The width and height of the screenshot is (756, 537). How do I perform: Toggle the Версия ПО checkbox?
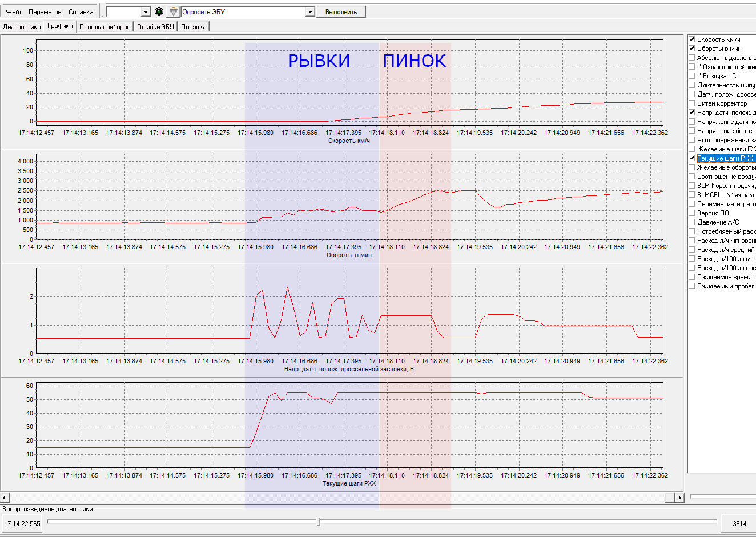(691, 213)
